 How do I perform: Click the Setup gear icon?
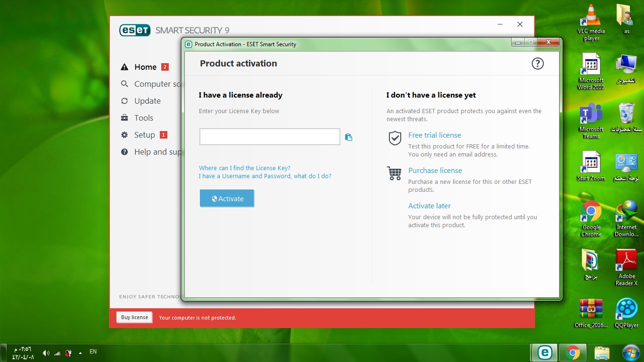[x=124, y=135]
